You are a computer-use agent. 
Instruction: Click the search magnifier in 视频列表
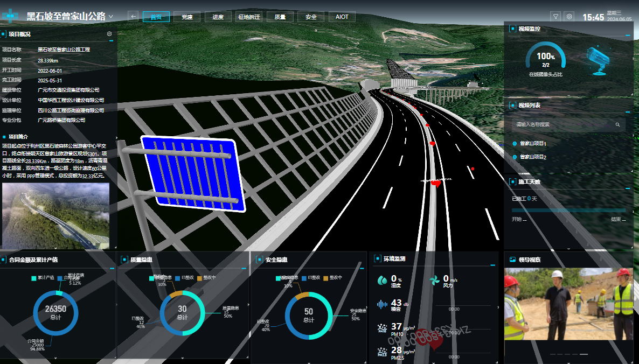617,124
